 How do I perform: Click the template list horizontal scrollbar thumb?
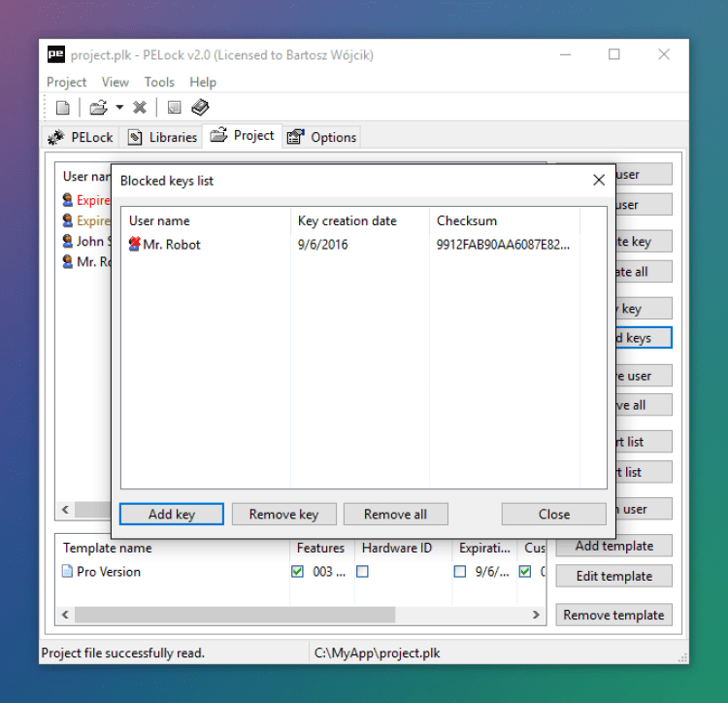coord(235,615)
